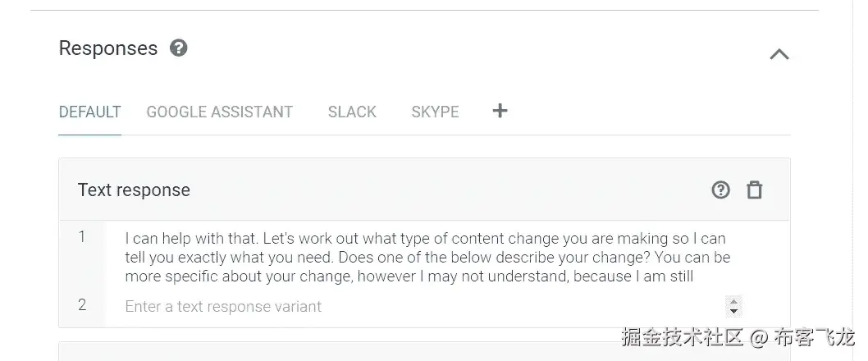868x361 pixels.
Task: Click row number 2 of text responses
Action: 82,305
